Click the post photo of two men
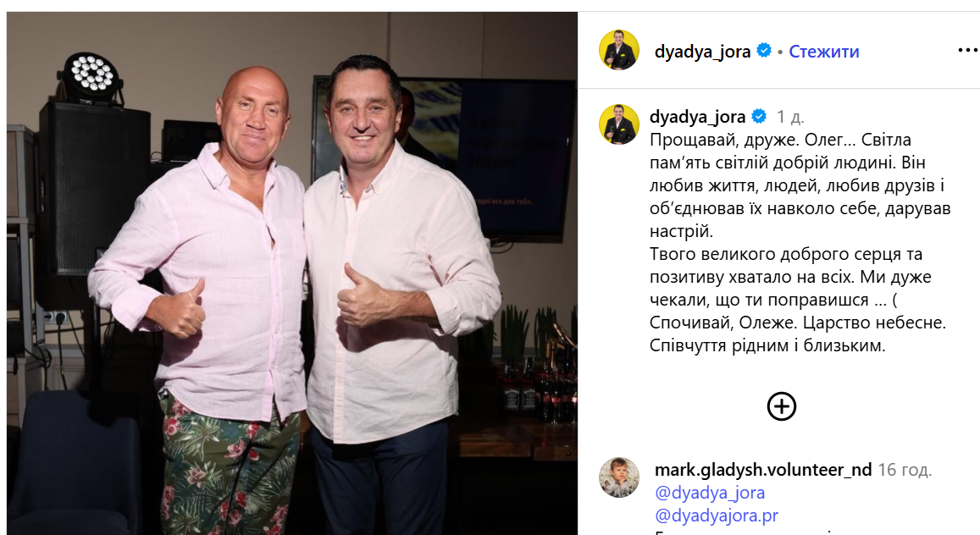Screen dimensions: 980x535 tap(292, 273)
